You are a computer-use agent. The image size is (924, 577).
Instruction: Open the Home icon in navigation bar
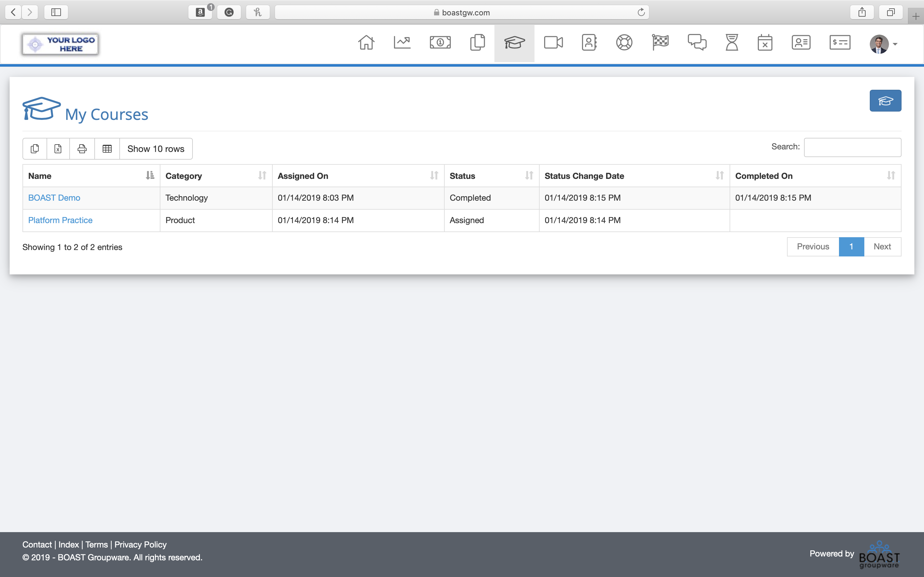click(366, 42)
